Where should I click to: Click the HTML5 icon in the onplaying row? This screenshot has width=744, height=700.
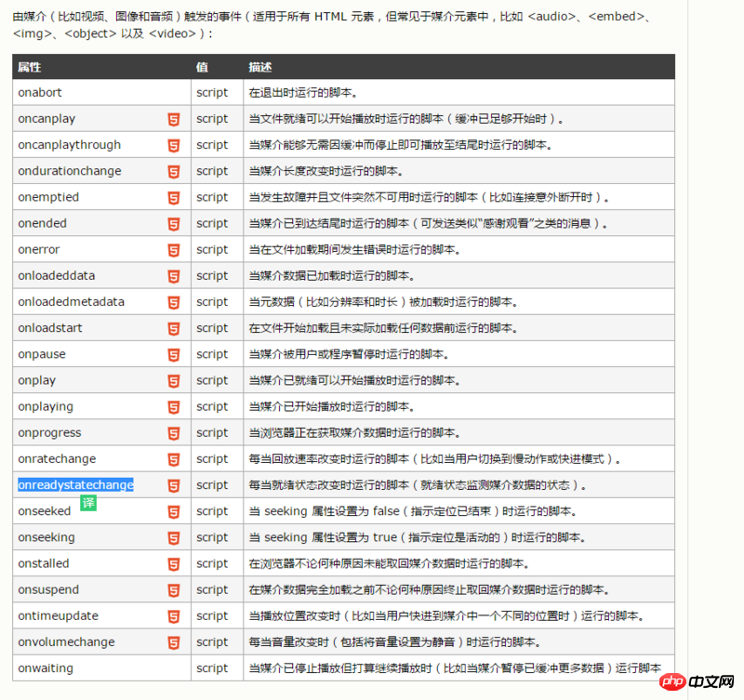click(x=174, y=407)
